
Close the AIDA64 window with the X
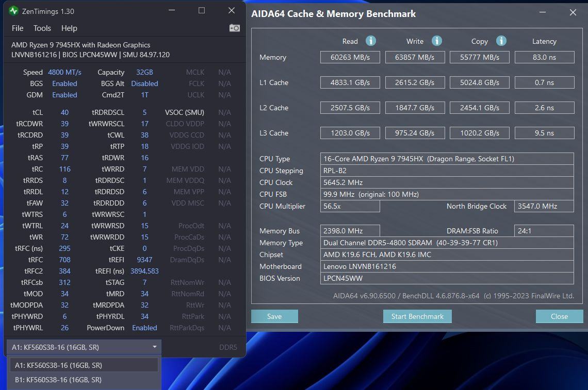click(573, 12)
